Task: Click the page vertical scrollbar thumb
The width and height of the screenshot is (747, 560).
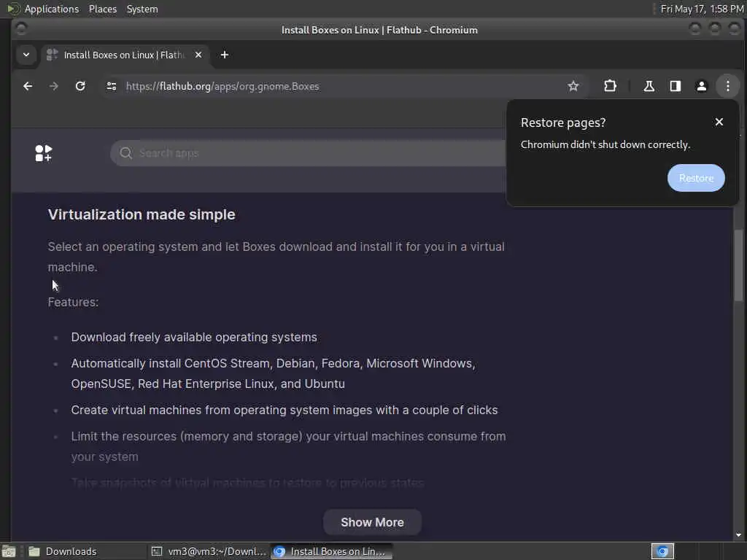Action: [x=738, y=265]
